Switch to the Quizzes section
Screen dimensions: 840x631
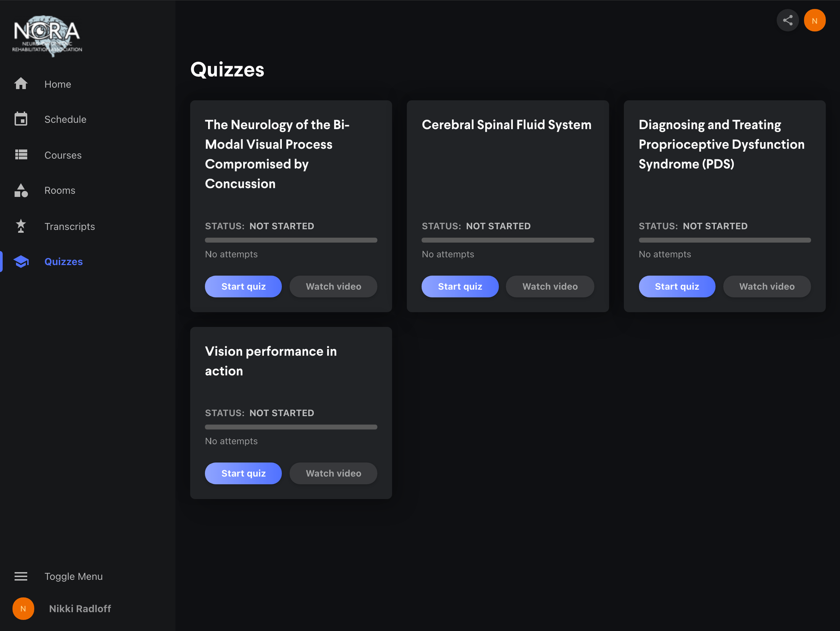tap(63, 262)
